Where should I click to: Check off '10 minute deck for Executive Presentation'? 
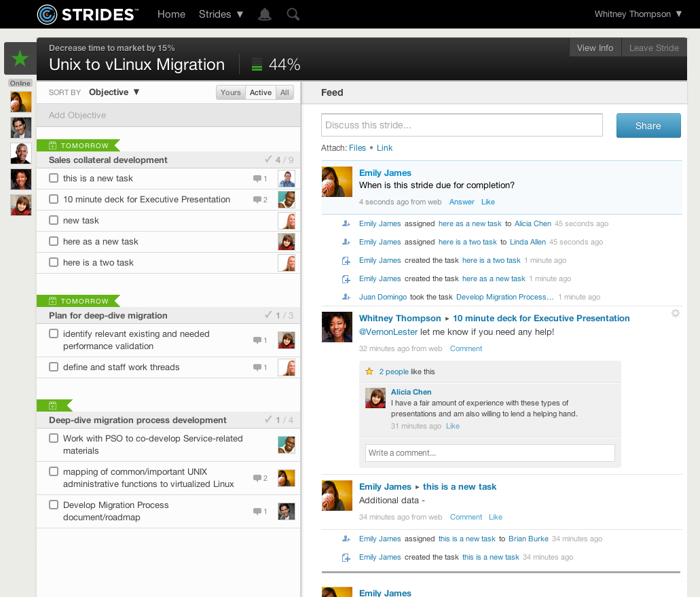(x=54, y=199)
